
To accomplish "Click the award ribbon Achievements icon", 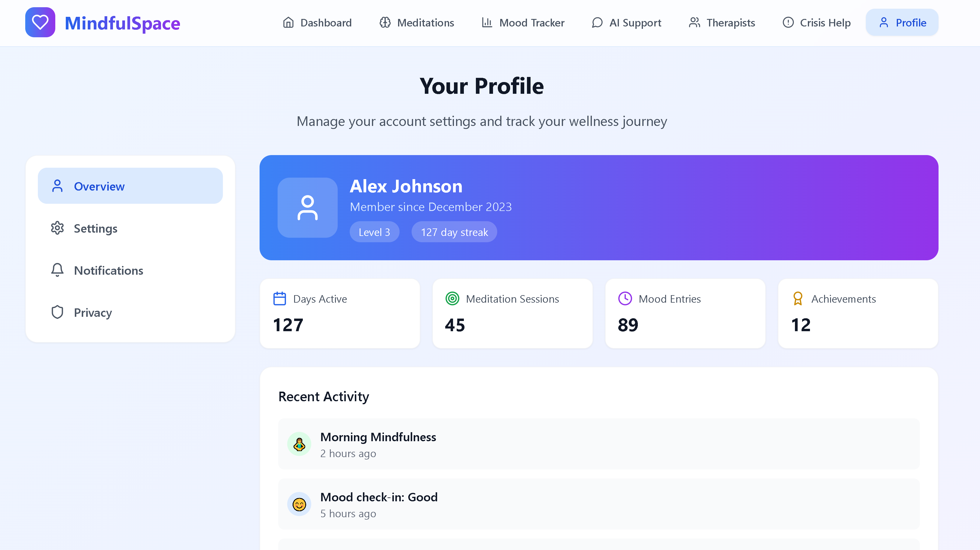I will coord(798,299).
